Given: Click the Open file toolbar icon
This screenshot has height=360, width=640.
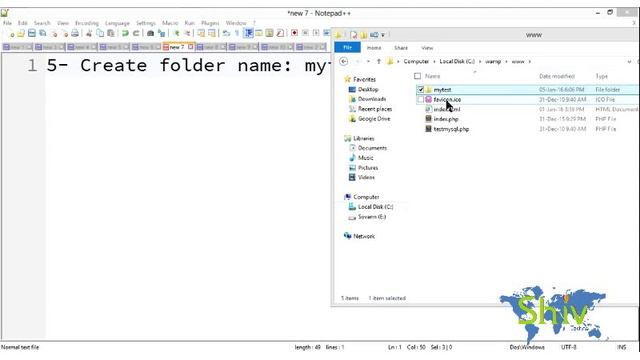Looking at the screenshot, I should [21, 33].
